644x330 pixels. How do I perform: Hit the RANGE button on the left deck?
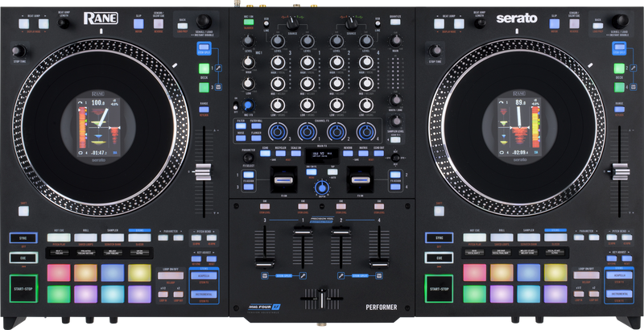[204, 109]
